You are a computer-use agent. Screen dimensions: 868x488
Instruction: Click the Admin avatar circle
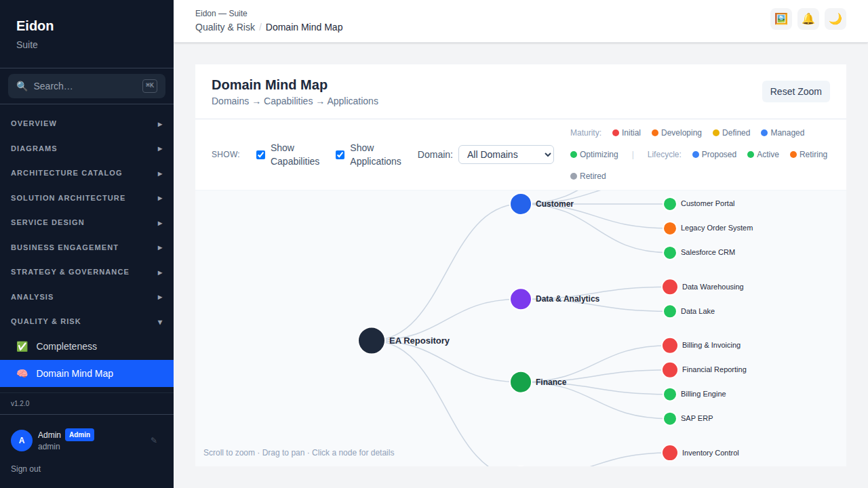[x=22, y=441]
